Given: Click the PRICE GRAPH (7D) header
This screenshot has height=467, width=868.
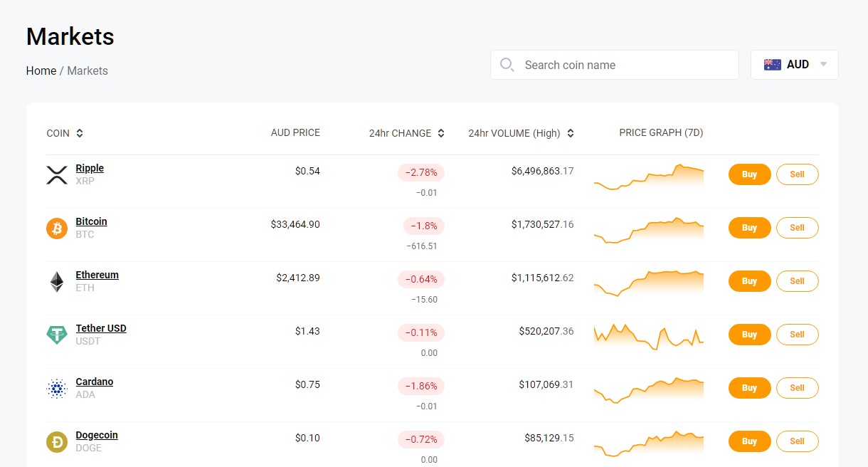Looking at the screenshot, I should click(x=661, y=132).
